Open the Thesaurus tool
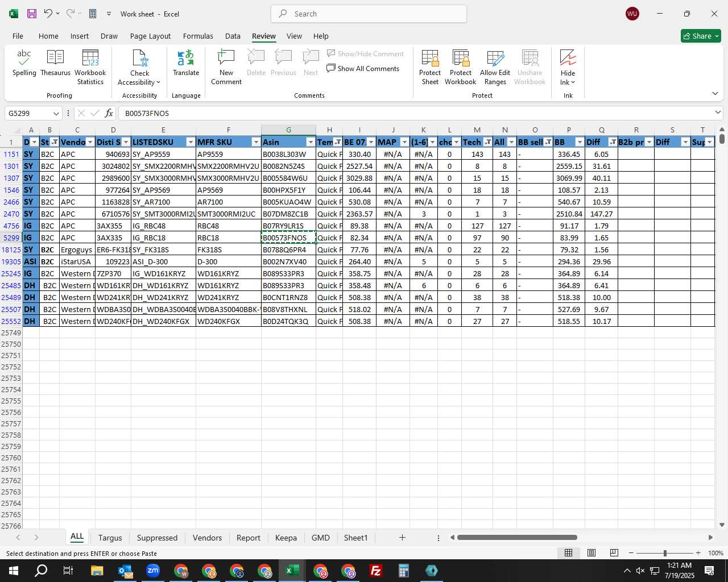The image size is (728, 582). 55,63
